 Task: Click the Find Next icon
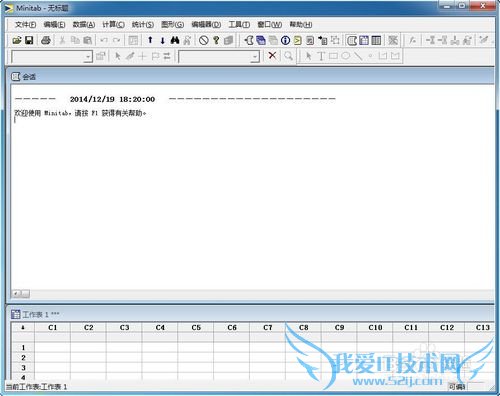pyautogui.click(x=187, y=40)
